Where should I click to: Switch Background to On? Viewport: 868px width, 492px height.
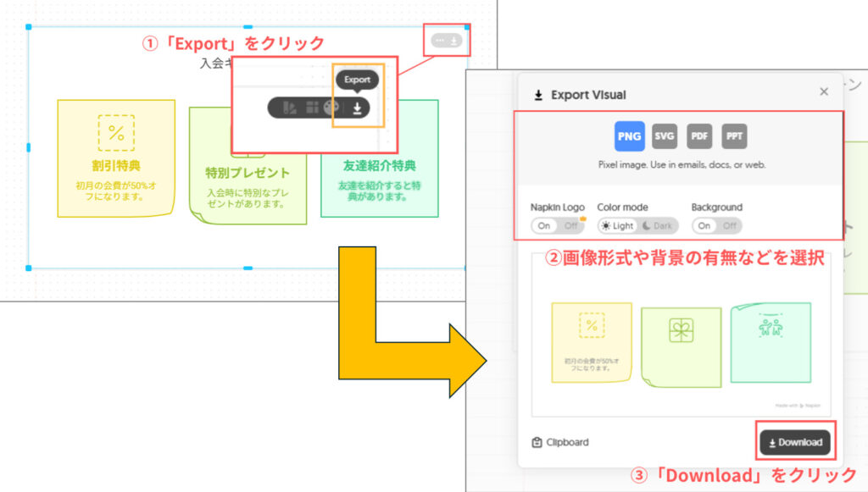point(704,225)
